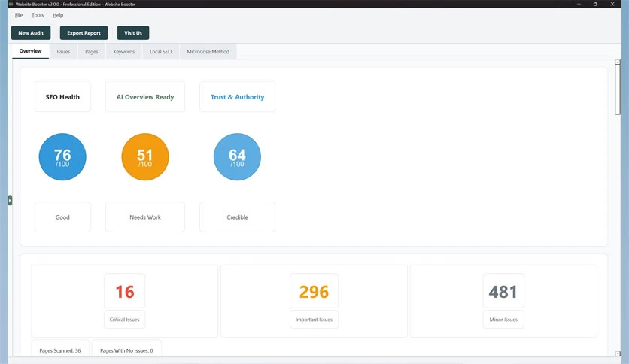Click the SEO Health card
The height and width of the screenshot is (364, 629).
point(62,96)
